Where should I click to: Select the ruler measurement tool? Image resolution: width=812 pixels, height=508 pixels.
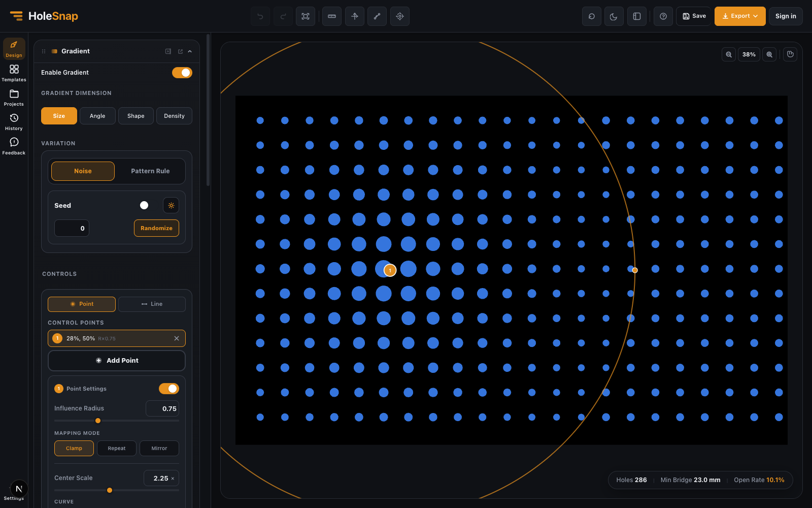click(x=332, y=16)
